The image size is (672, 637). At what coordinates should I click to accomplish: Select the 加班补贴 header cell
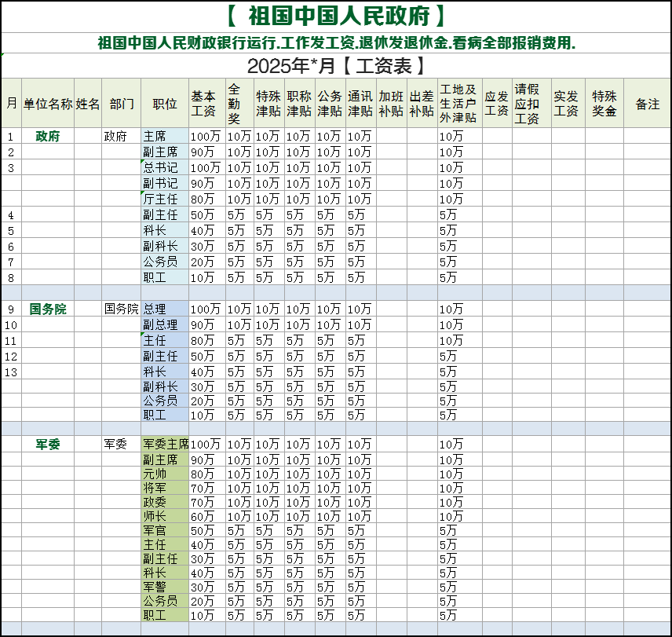click(392, 104)
